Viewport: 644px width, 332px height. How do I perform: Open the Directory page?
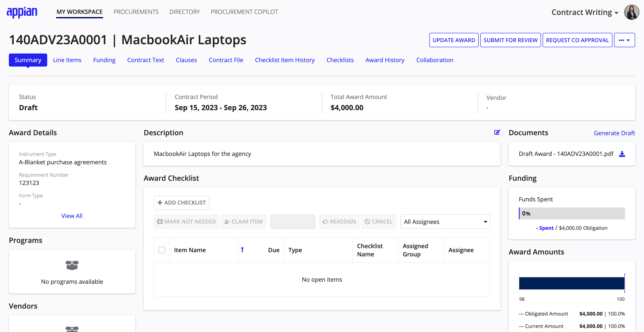coord(185,12)
